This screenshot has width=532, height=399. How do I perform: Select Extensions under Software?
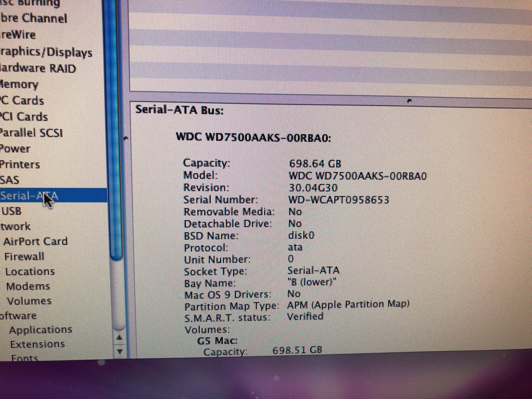pyautogui.click(x=37, y=344)
